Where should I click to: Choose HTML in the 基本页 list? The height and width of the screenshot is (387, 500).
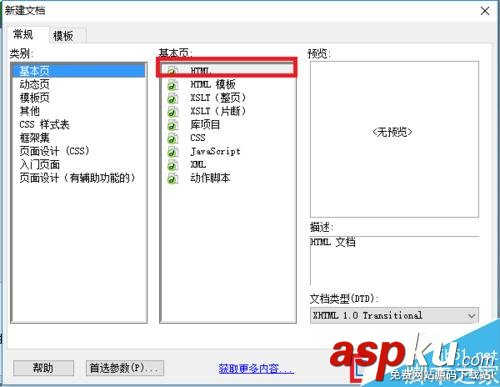201,71
